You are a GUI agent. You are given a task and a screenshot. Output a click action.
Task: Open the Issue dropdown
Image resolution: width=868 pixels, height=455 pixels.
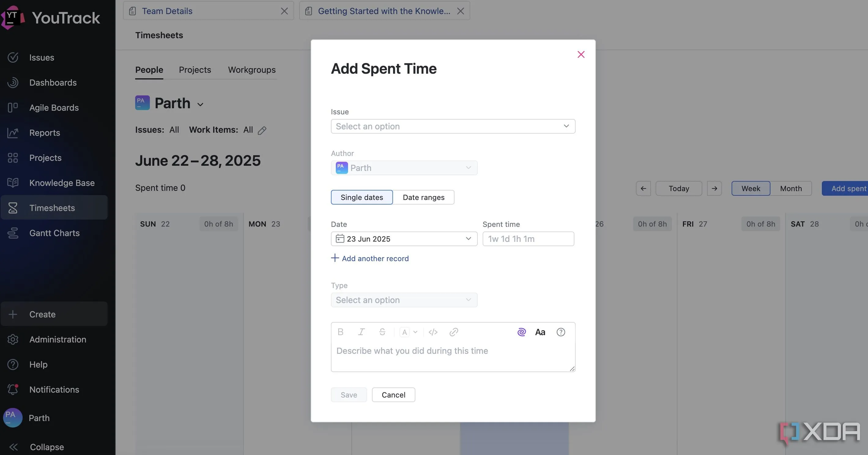pyautogui.click(x=453, y=126)
